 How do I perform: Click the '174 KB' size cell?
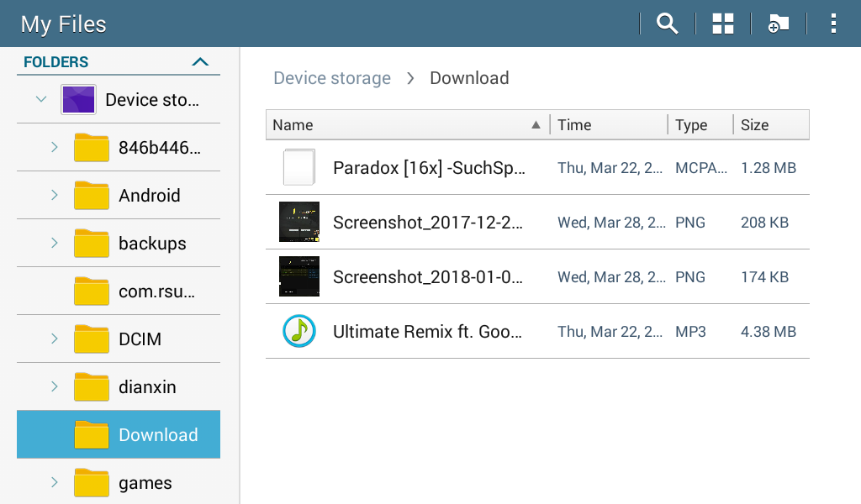tap(764, 277)
